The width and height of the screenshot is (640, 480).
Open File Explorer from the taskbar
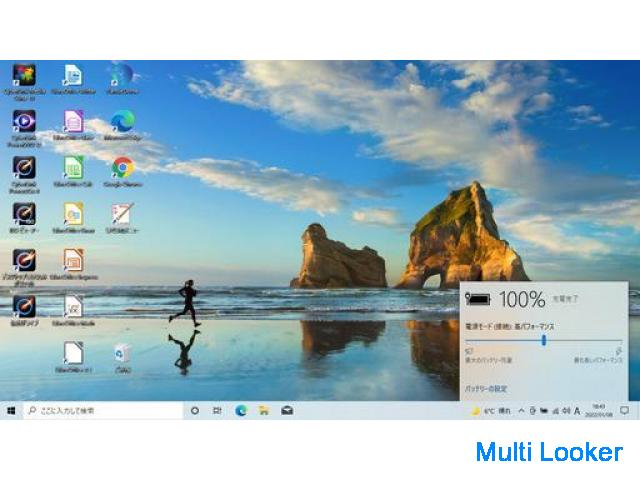coord(264,411)
